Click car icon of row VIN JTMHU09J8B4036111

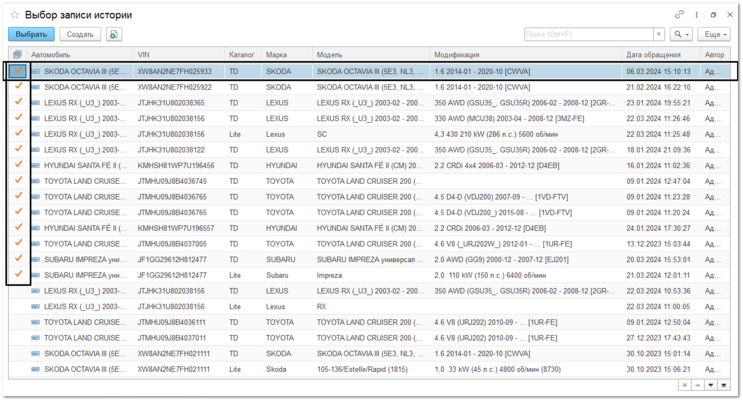[x=36, y=322]
